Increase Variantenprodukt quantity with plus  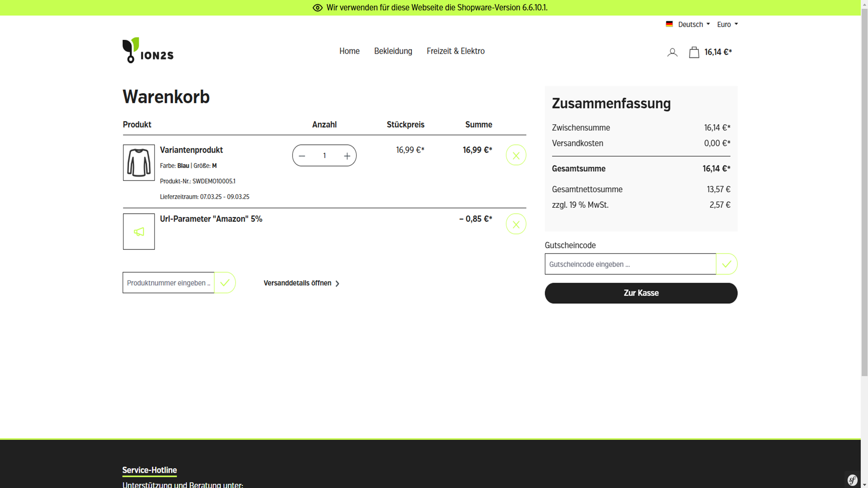347,156
